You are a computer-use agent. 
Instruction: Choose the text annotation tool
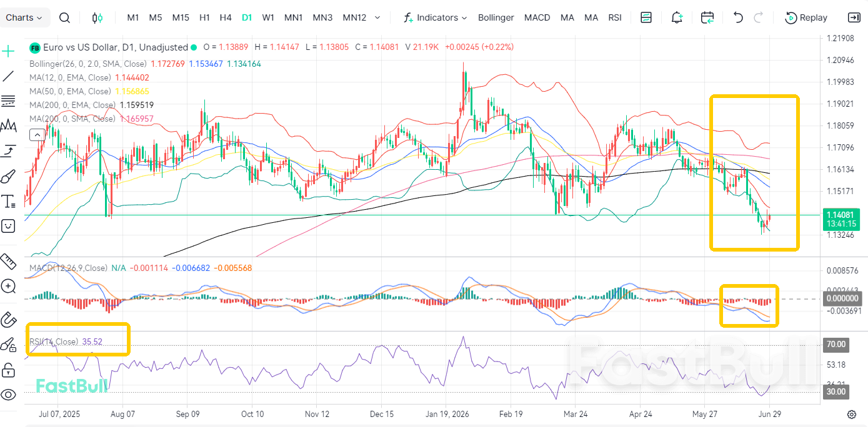coord(8,201)
